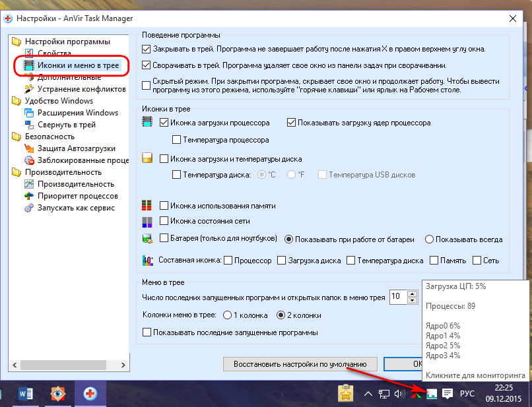Open Word from the taskbar

(26, 394)
